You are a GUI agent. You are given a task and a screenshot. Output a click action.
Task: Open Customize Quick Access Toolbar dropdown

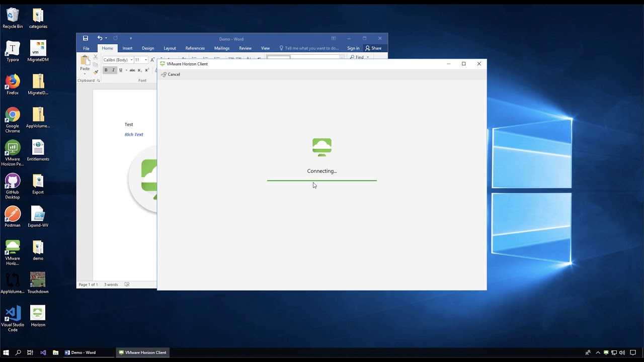130,38
